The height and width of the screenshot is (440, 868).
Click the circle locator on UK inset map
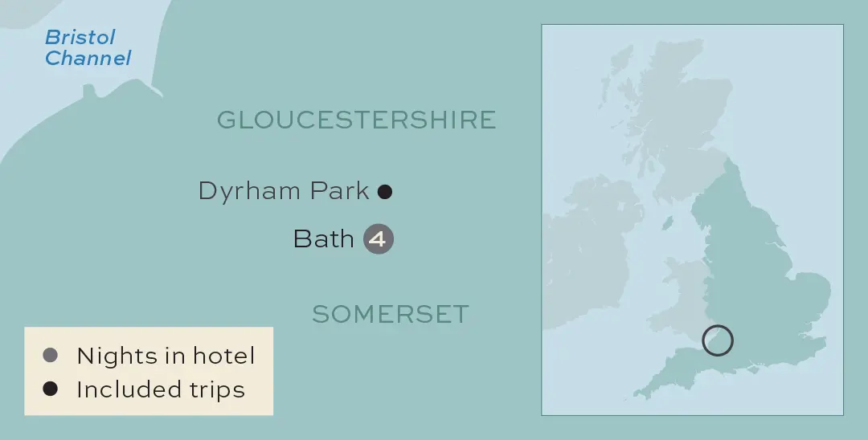[x=718, y=340]
